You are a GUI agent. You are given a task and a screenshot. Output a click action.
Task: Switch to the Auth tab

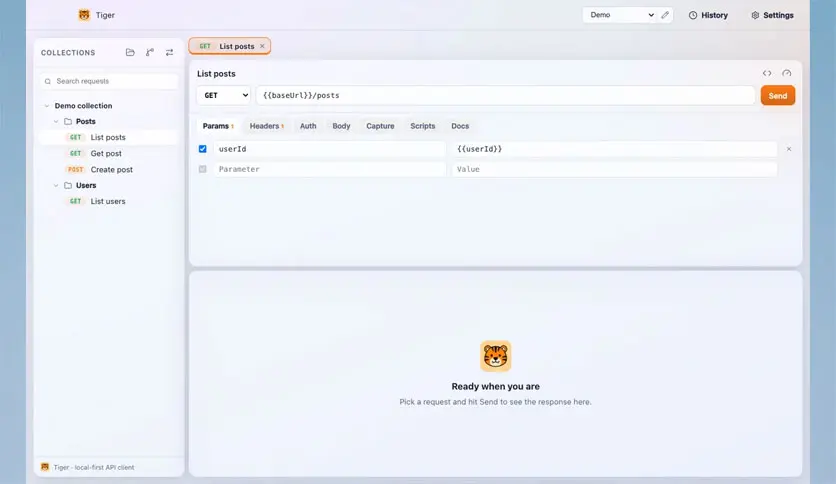coord(308,126)
